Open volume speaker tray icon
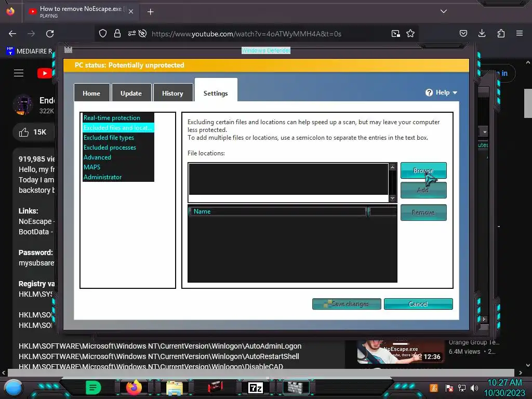Viewport: 532px width, 399px height. pyautogui.click(x=474, y=388)
